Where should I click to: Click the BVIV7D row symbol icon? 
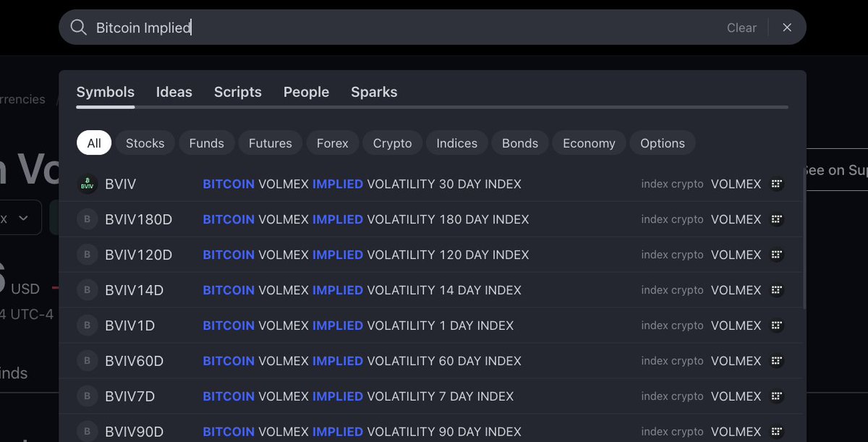click(88, 396)
